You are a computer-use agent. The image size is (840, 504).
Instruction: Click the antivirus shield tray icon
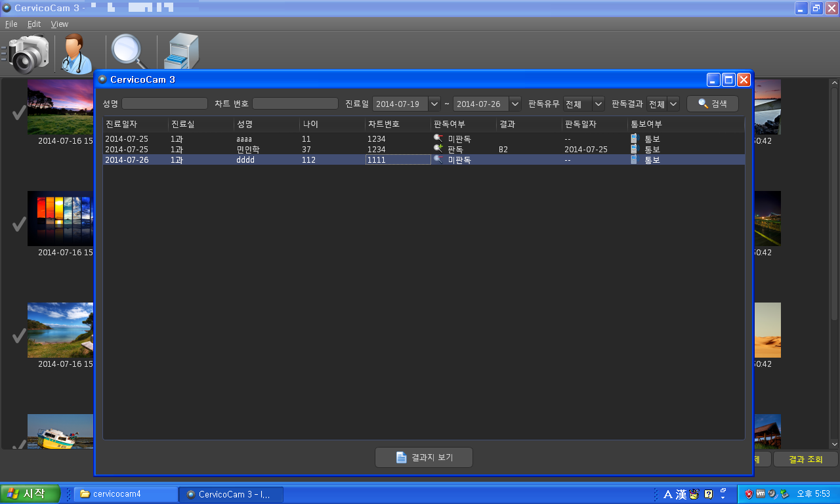[749, 494]
